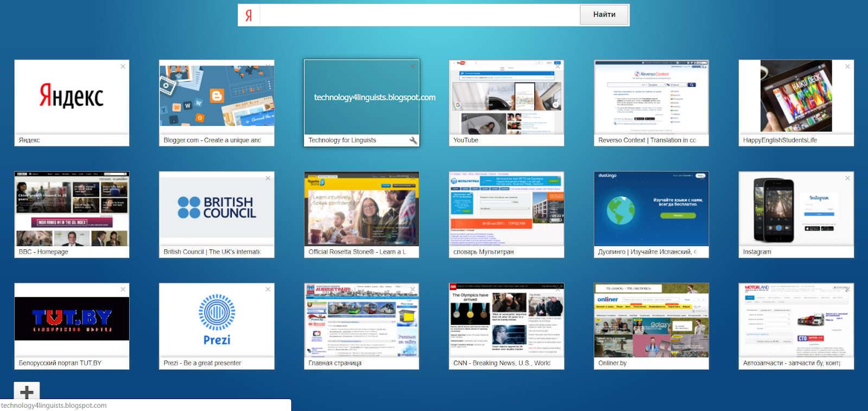
Task: Remove the Technology for Linguists tile
Action: (x=413, y=66)
